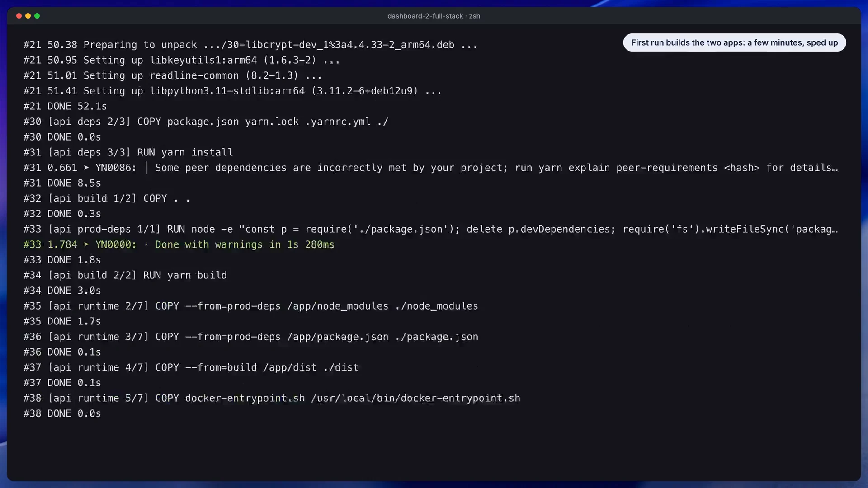Select the 'Setting up libkeyutils1:arm64' line
868x488 pixels.
click(x=182, y=60)
